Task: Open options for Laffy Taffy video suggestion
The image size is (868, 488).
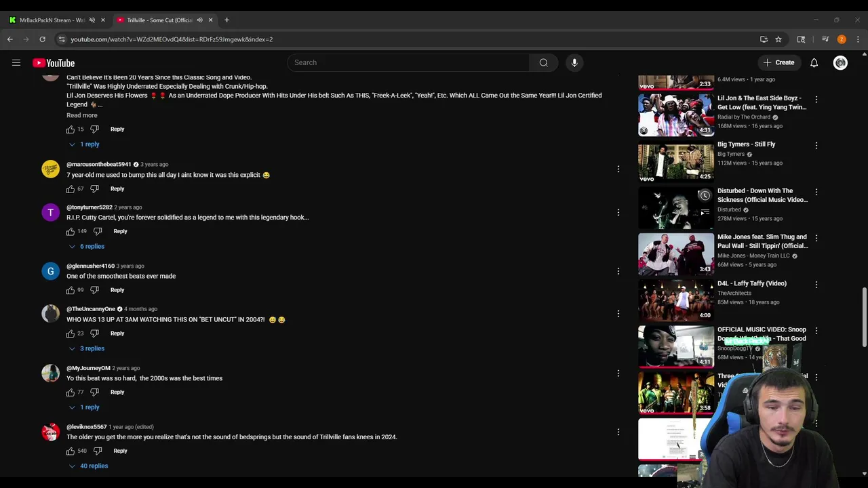Action: coord(816,285)
